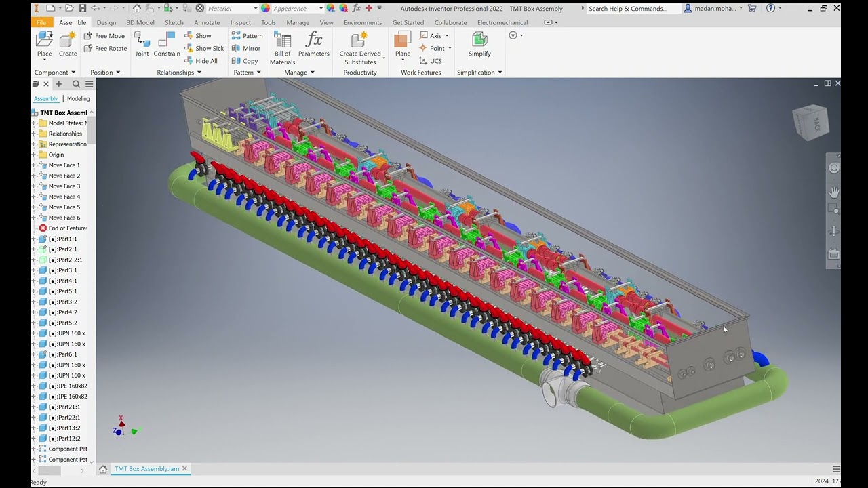
Task: Click Show Sick relationships
Action: (x=204, y=49)
